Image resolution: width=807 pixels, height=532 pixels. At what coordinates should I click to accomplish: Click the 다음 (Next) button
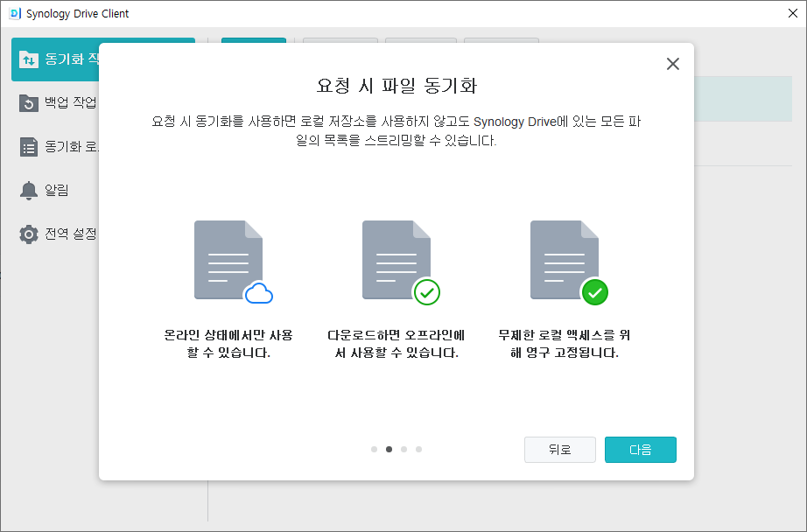pyautogui.click(x=640, y=450)
